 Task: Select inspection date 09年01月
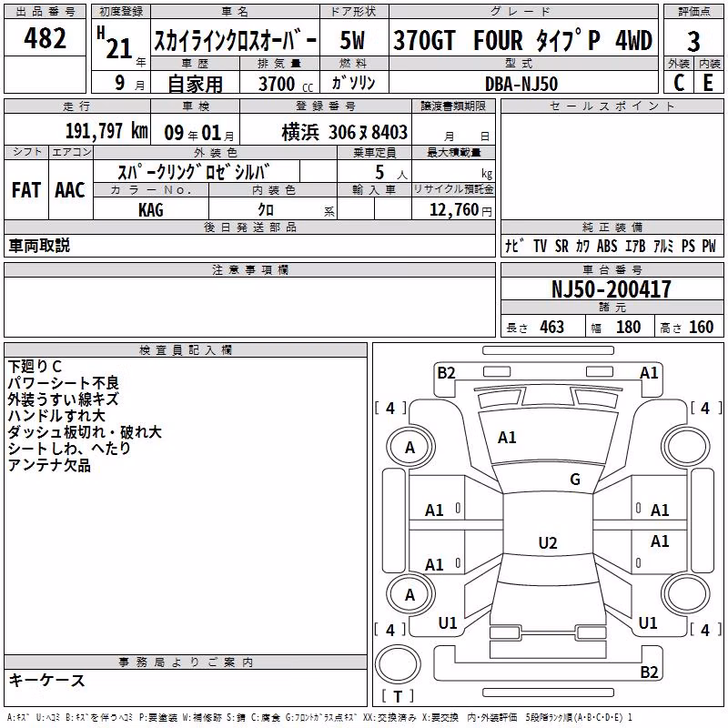(x=199, y=133)
